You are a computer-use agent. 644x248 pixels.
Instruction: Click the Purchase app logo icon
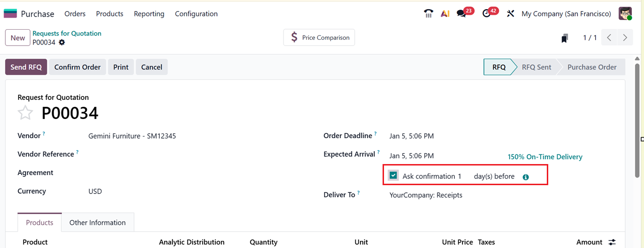[10, 13]
